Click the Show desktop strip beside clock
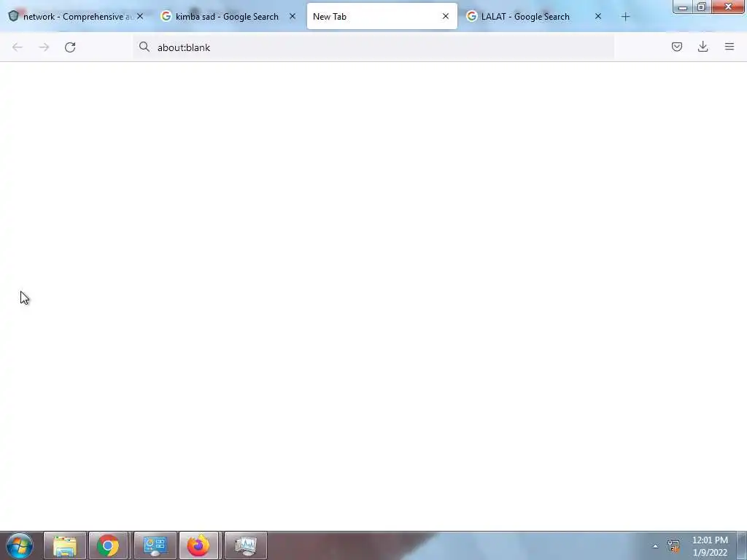 tap(742, 545)
